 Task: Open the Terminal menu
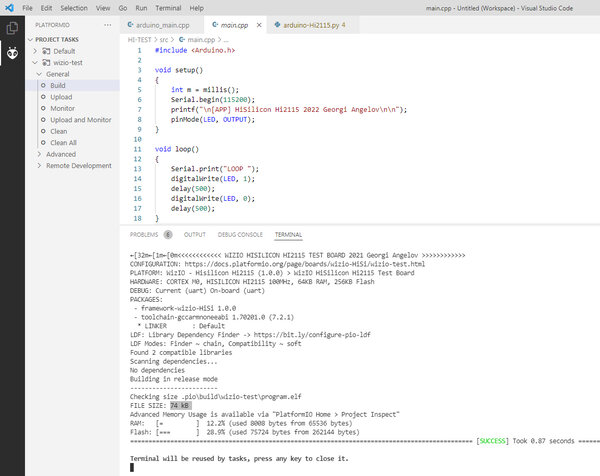pos(168,8)
